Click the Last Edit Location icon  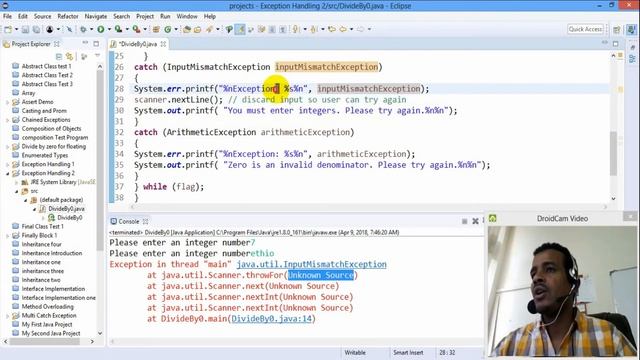click(332, 29)
